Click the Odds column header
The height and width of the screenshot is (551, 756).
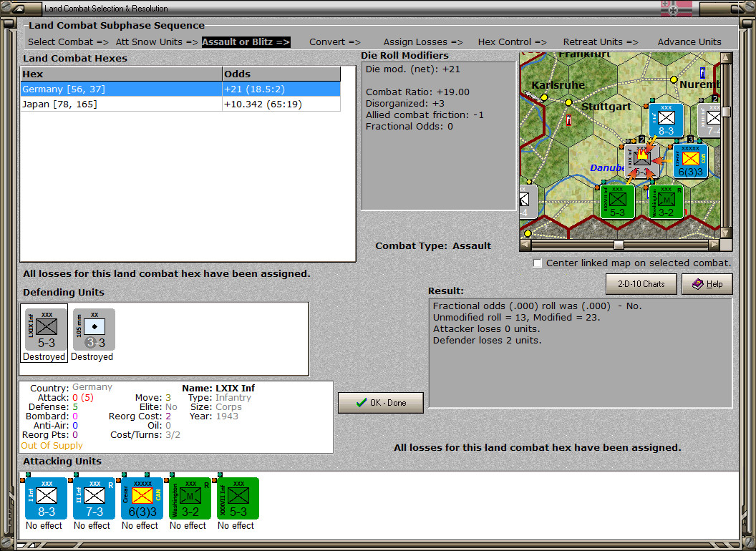(281, 74)
